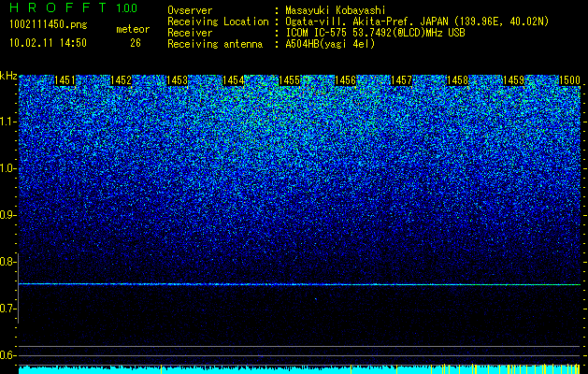Click the date stamp 10.02.11 14:50
The height and width of the screenshot is (374, 588).
point(48,43)
